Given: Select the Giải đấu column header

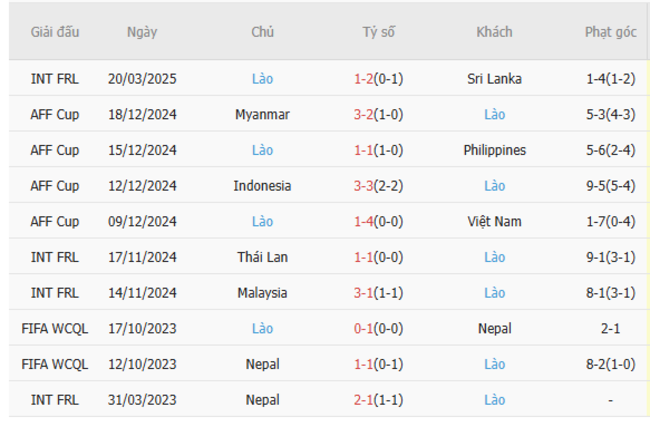Looking at the screenshot, I should click(55, 32).
